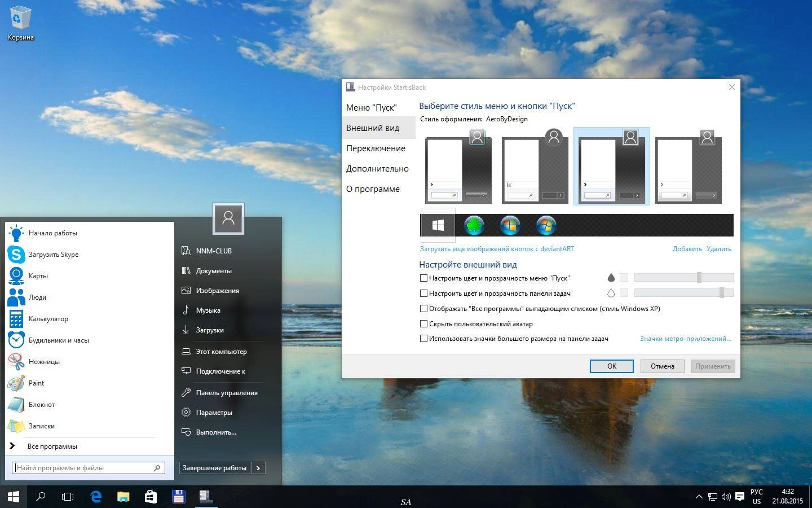
Task: Open Калькулятор from the Start menu
Action: [90, 319]
